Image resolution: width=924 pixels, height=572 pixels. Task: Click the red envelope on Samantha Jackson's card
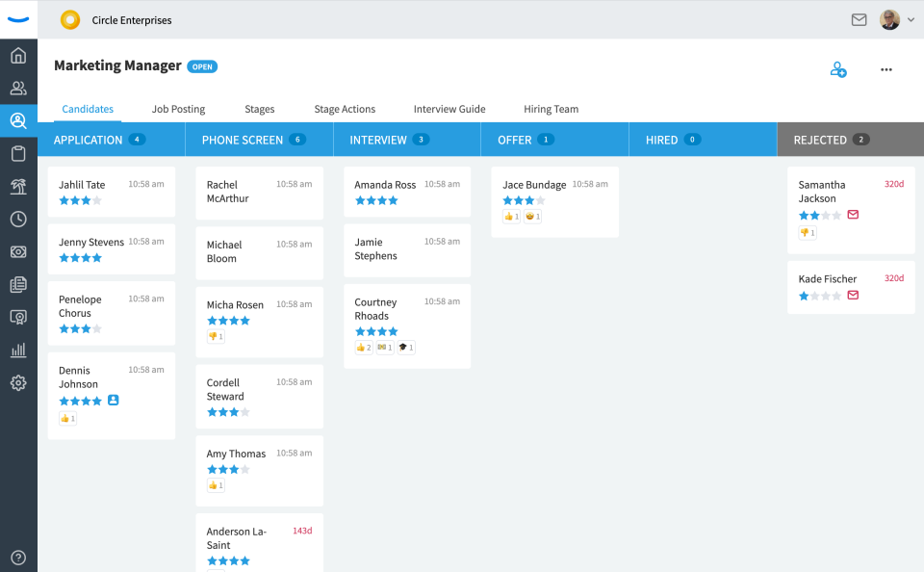[853, 216]
